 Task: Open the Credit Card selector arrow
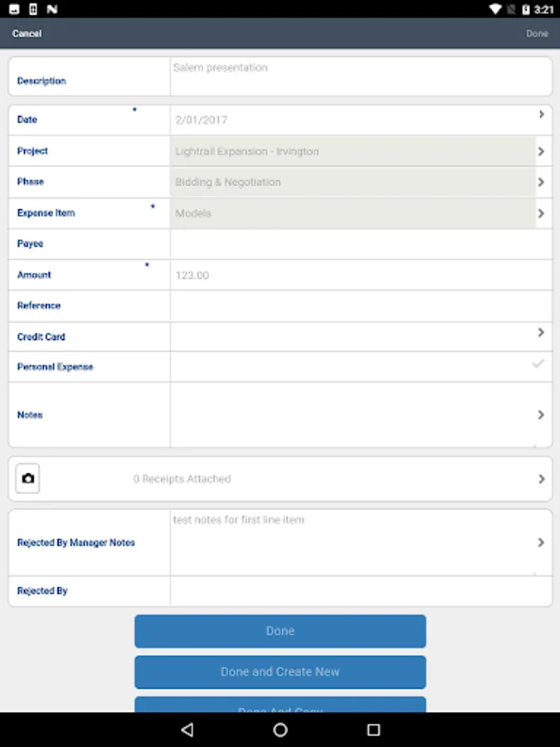click(541, 333)
